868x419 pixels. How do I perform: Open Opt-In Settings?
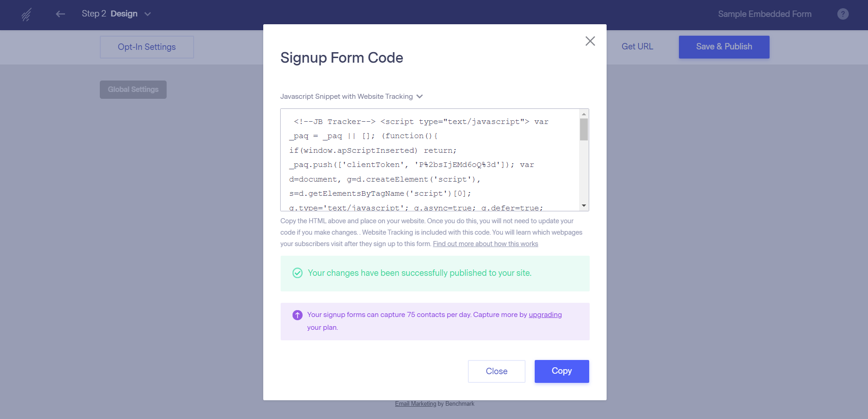pos(146,47)
